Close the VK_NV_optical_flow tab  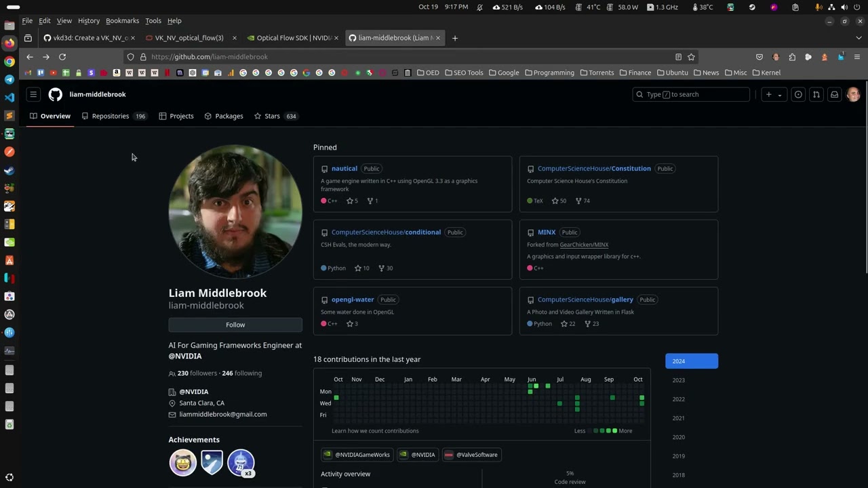pos(235,38)
